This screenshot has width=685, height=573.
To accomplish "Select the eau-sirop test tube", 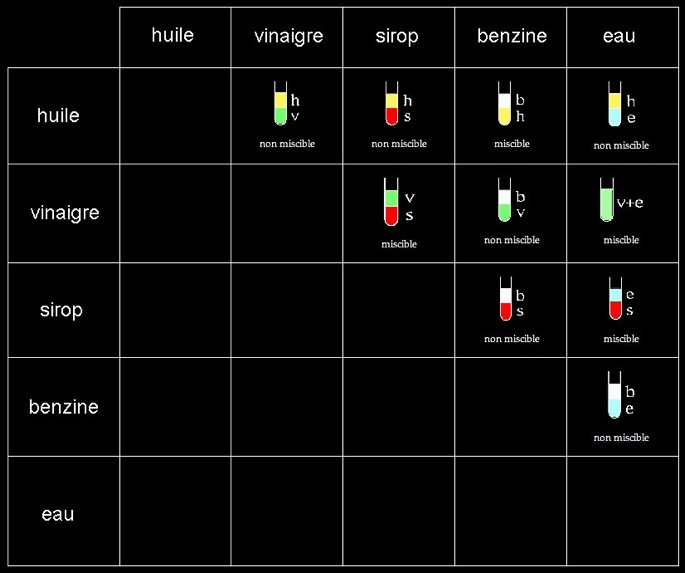I will [x=616, y=298].
